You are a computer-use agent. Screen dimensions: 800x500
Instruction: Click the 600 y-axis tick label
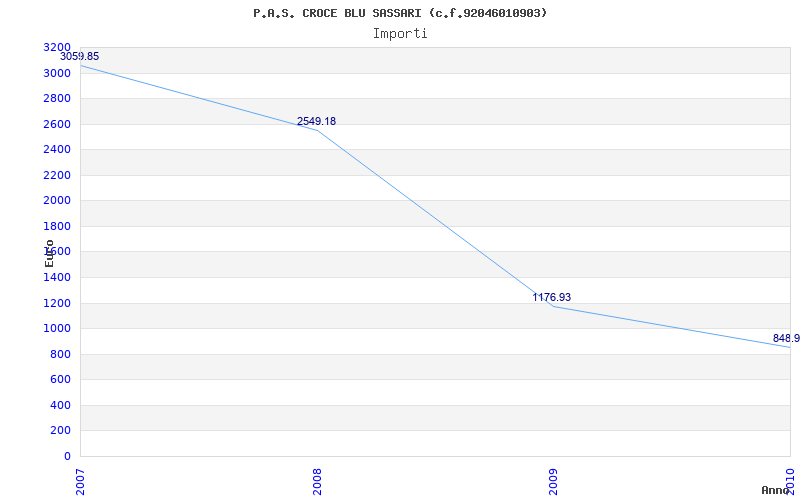(60, 380)
